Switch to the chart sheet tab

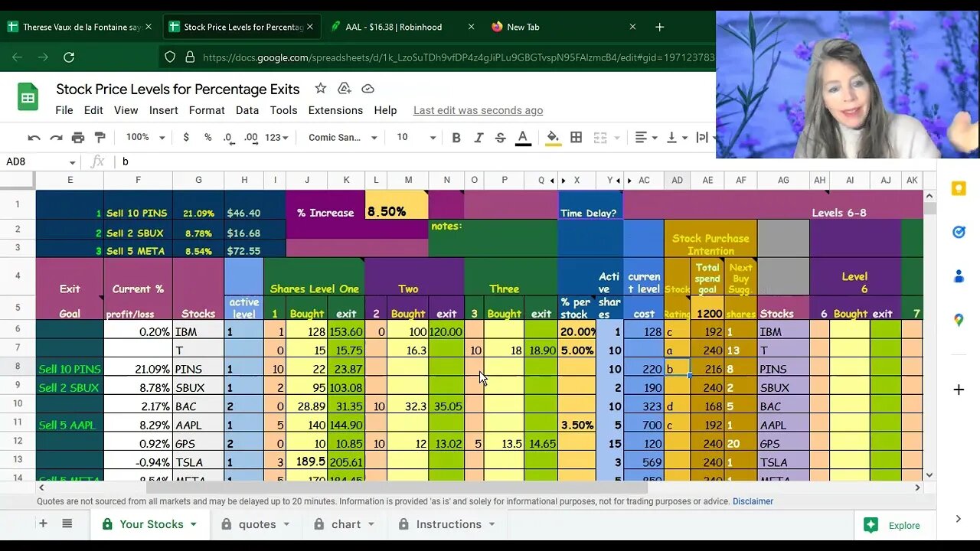coord(345,524)
